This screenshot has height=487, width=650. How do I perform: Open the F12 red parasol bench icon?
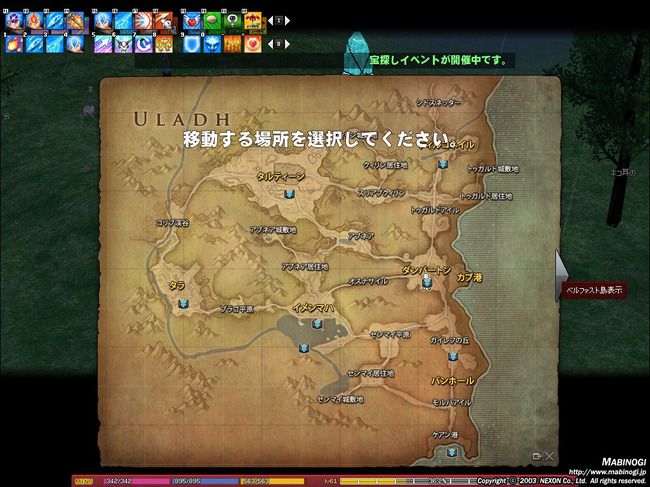click(252, 21)
